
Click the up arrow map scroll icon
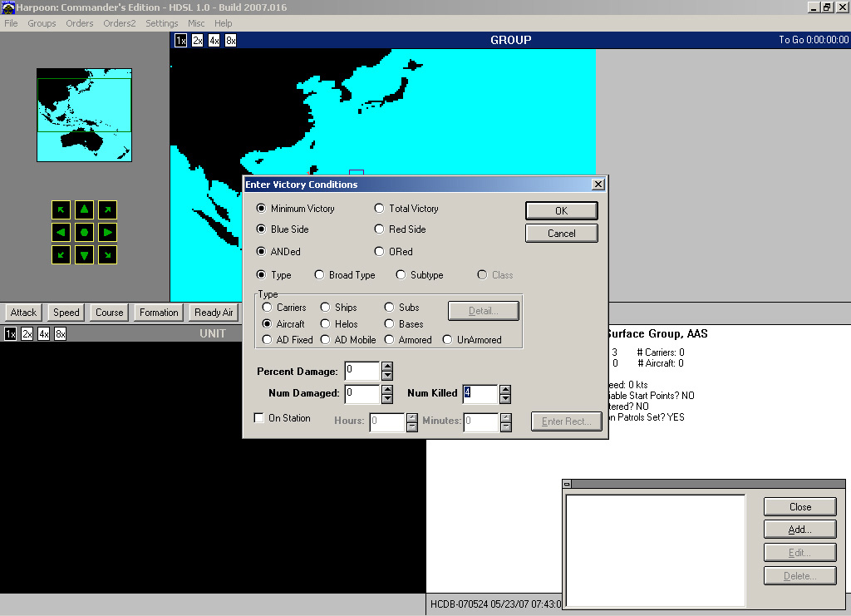tap(84, 209)
